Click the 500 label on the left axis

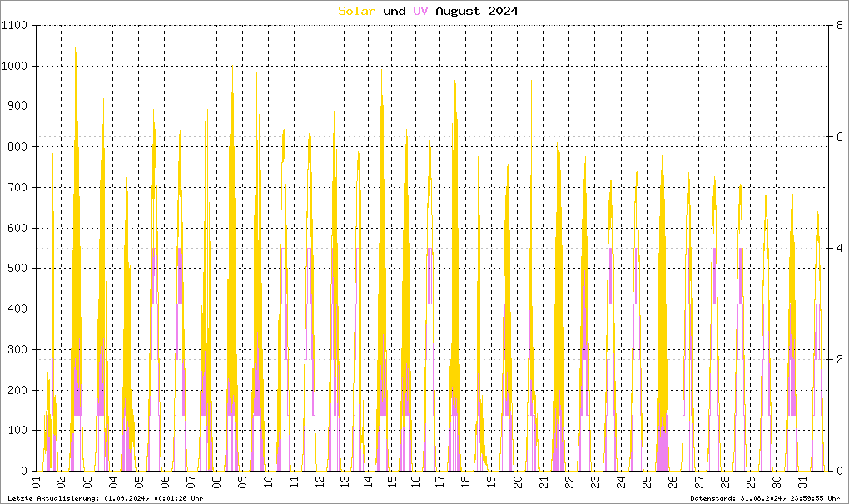point(18,269)
